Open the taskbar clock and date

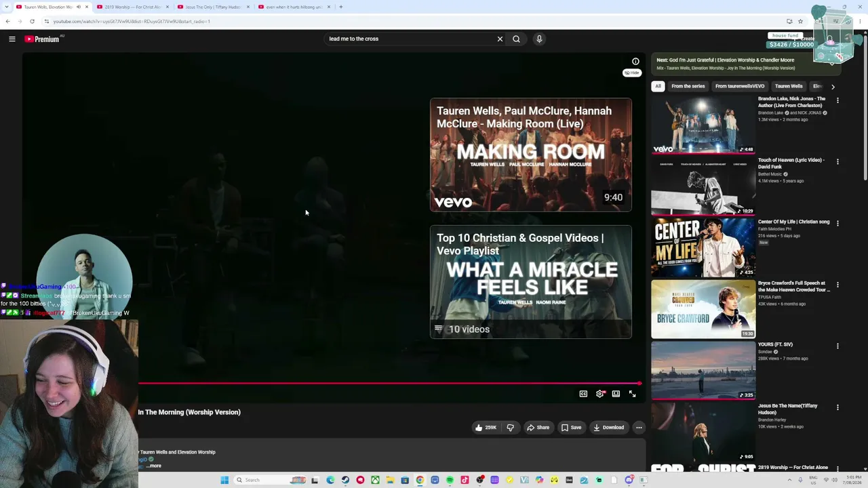(x=852, y=480)
